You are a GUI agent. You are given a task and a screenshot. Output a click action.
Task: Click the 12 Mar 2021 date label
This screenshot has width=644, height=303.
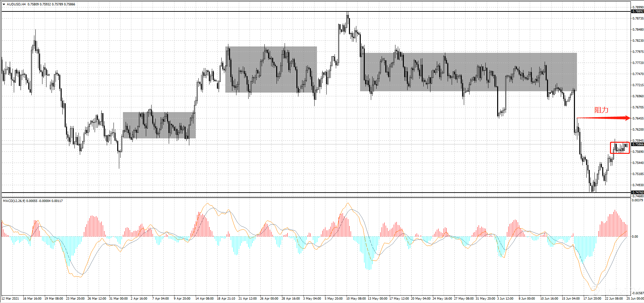tap(10, 299)
